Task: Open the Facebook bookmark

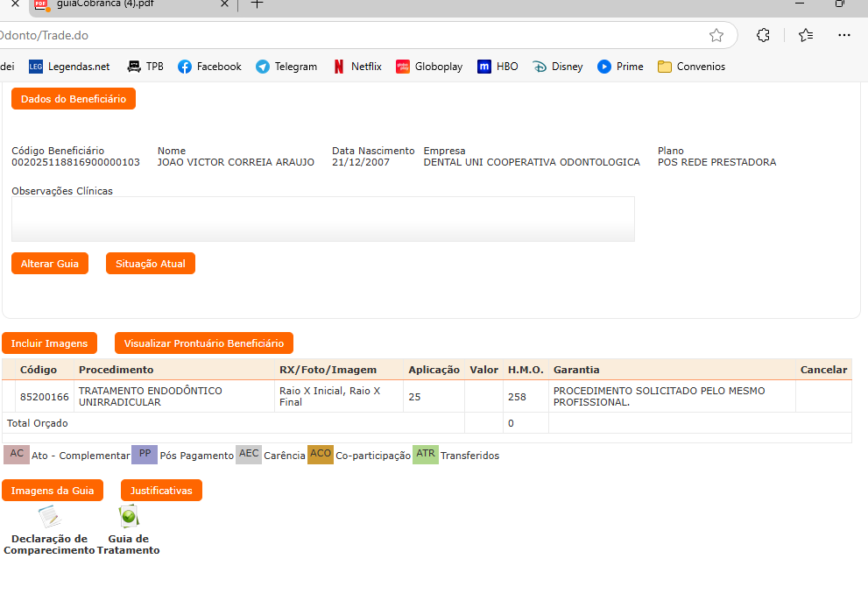Action: (x=209, y=67)
